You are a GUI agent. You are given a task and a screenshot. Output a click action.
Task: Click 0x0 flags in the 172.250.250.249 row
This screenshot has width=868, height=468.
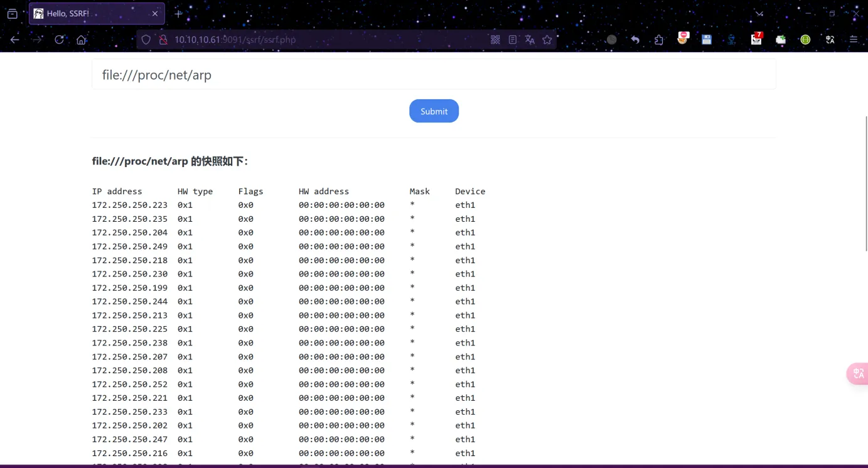246,246
